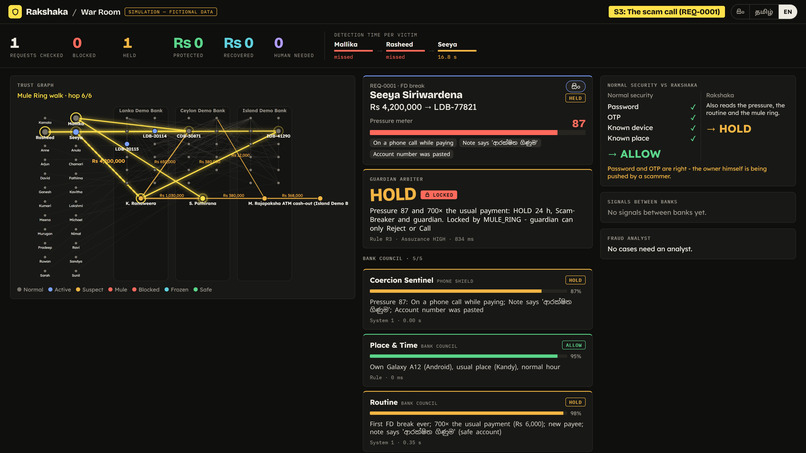Click the Island Demo Bank column header

265,111
